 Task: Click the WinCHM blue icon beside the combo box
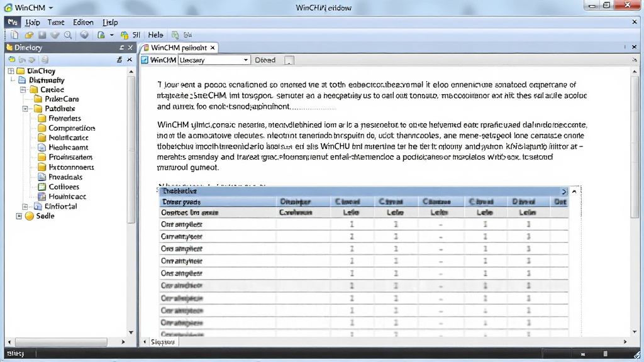tap(145, 60)
